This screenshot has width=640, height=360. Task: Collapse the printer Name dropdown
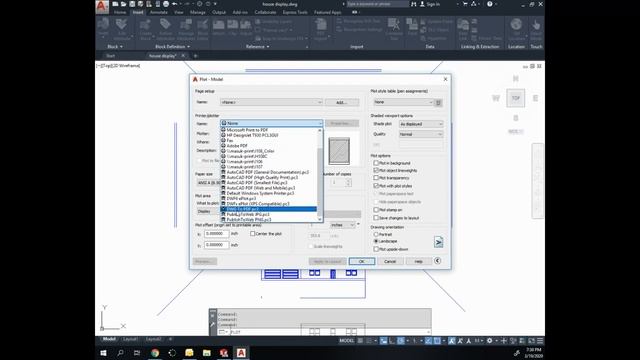click(320, 123)
